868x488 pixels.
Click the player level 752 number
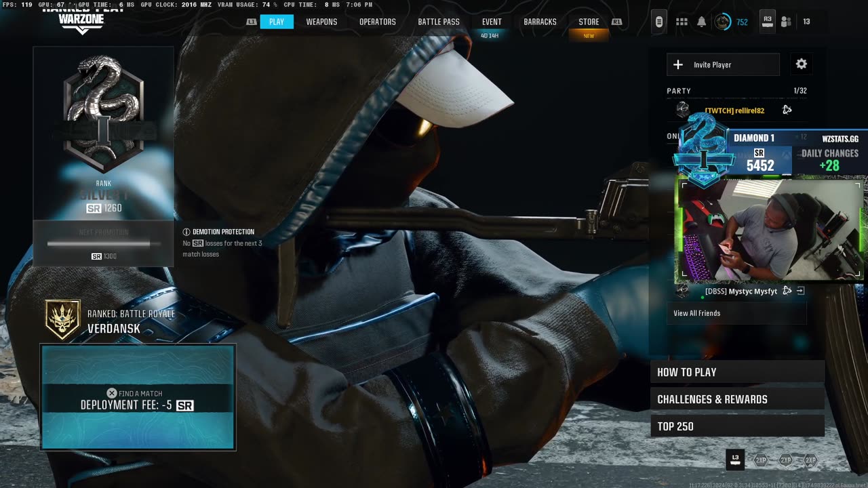742,22
